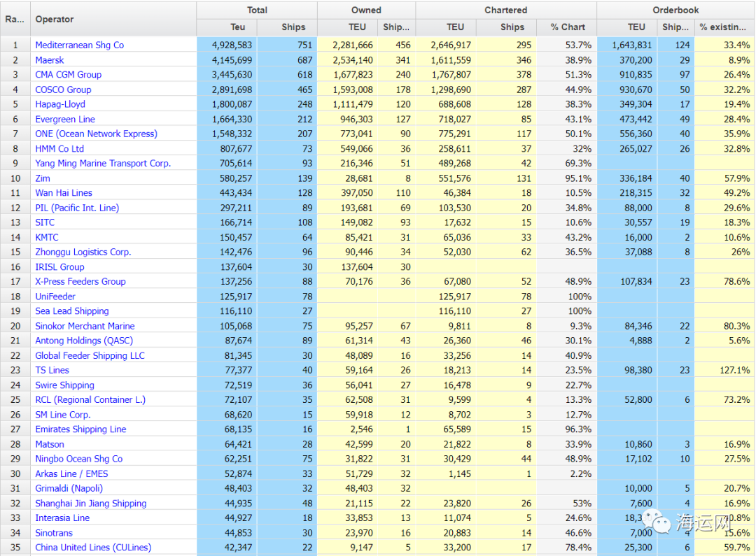756x556 pixels.
Task: Click the SITC operator link
Action: (45, 222)
